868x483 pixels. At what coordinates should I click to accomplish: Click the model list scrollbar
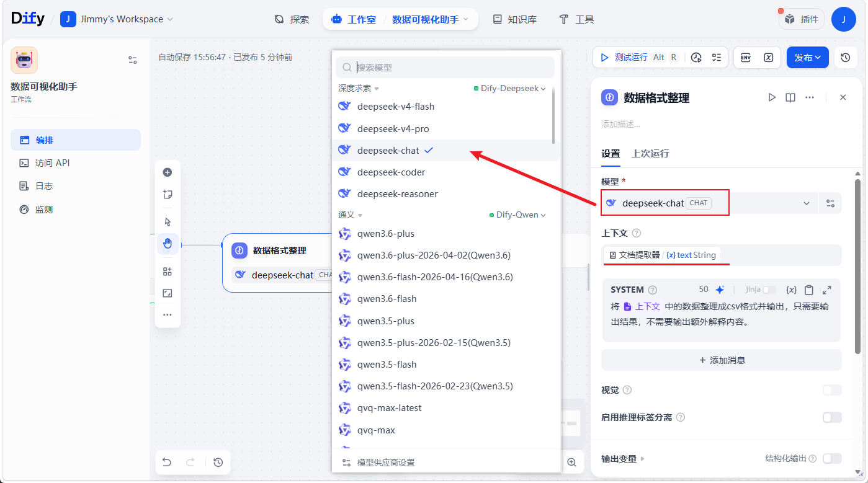click(553, 115)
